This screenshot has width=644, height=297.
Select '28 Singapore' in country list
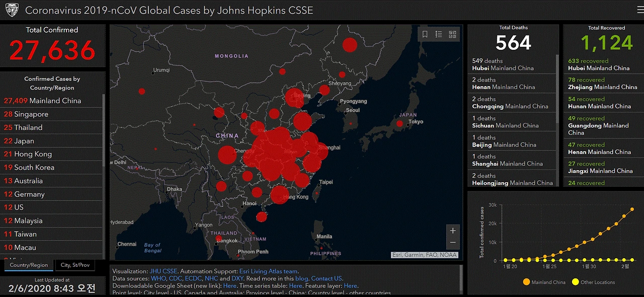(52, 114)
